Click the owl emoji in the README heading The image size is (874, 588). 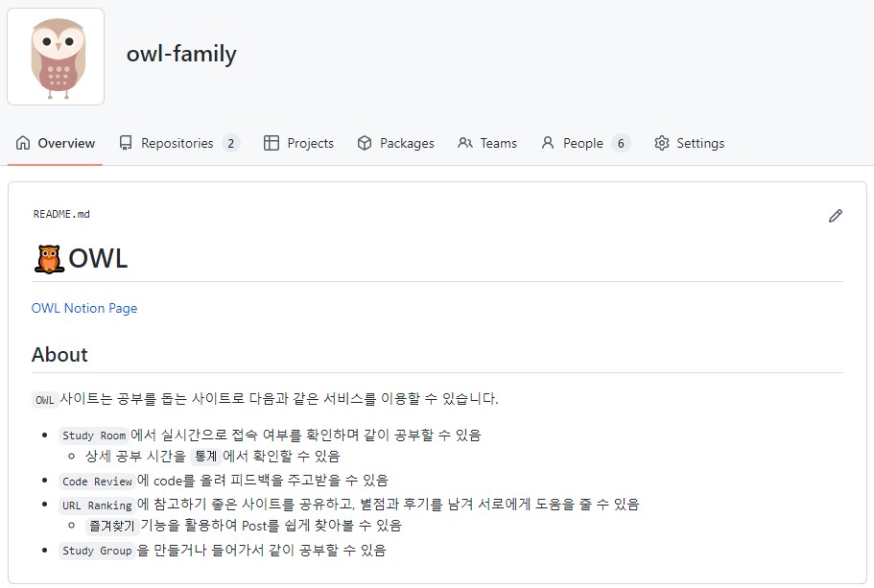pyautogui.click(x=48, y=259)
